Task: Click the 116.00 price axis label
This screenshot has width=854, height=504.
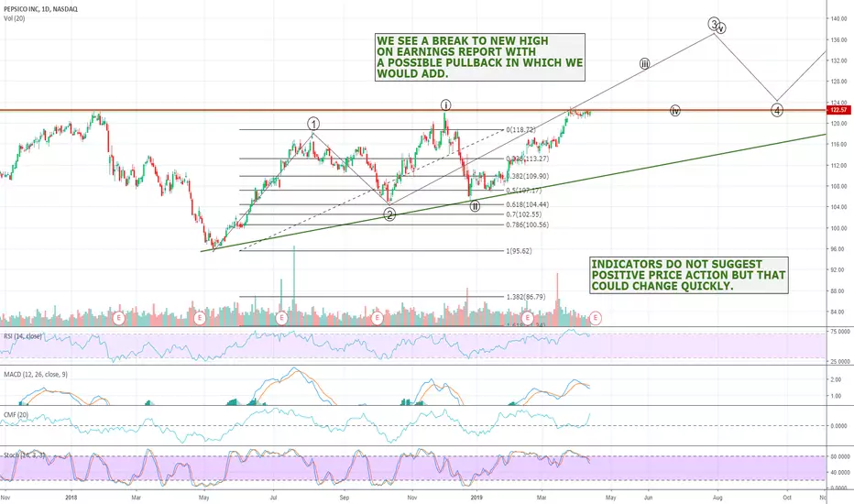Action: (x=838, y=145)
